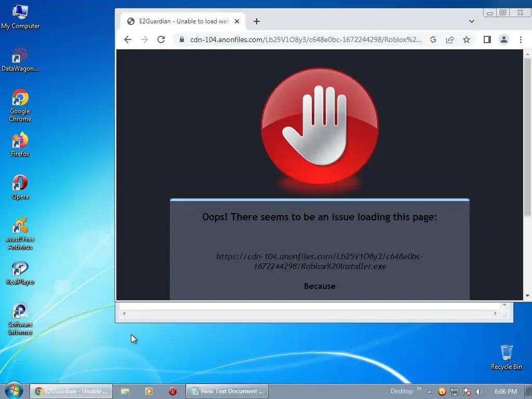Open the volume speaker tray icon
The width and height of the screenshot is (532, 399).
479,392
